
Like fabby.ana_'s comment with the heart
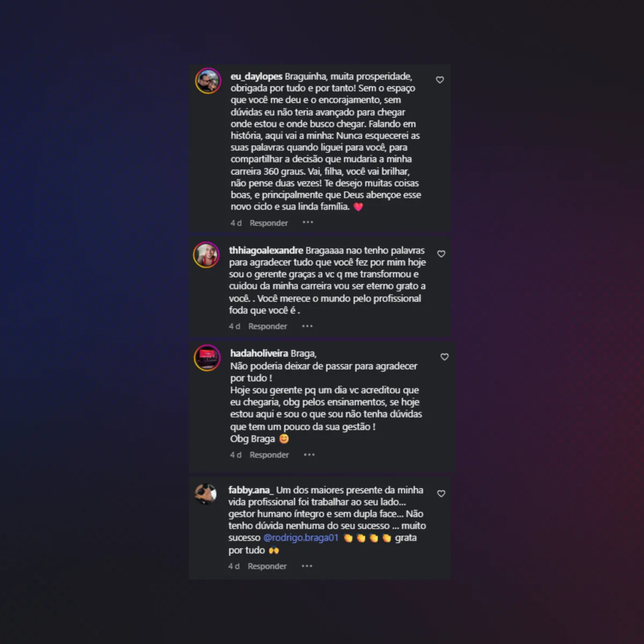(x=441, y=494)
